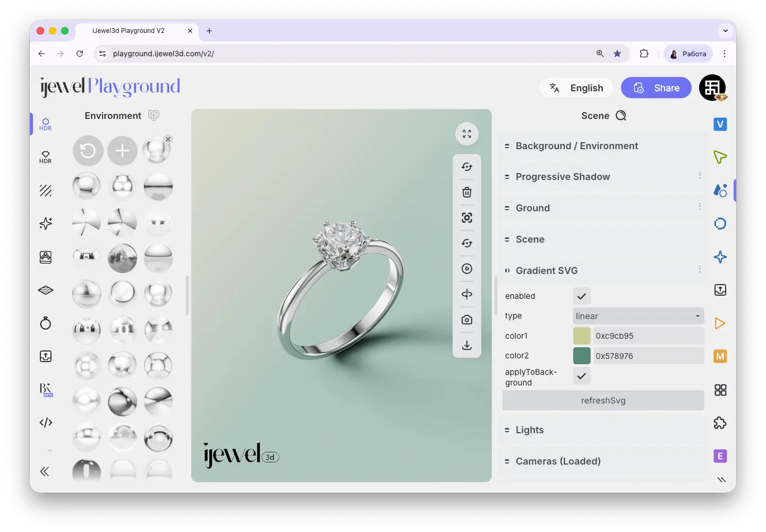Open the code embed icon
Screen dimensions: 766x532
coord(46,423)
